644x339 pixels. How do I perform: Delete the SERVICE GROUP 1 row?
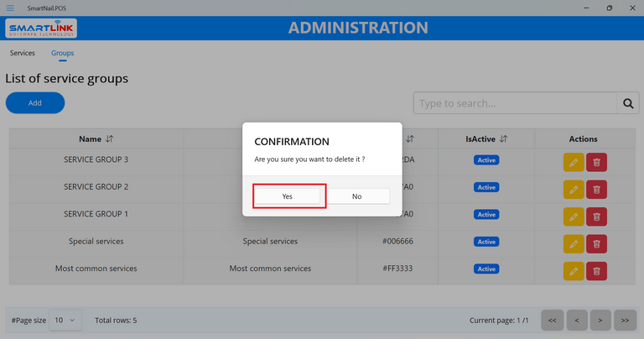(x=596, y=216)
